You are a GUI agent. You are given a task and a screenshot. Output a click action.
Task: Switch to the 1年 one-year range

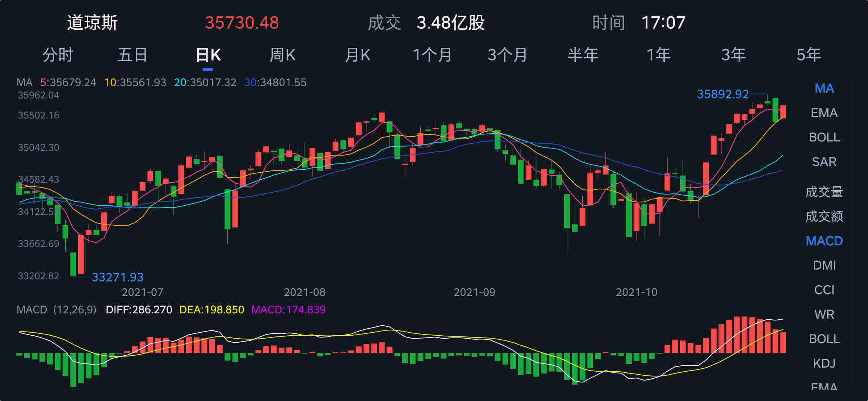pos(658,55)
